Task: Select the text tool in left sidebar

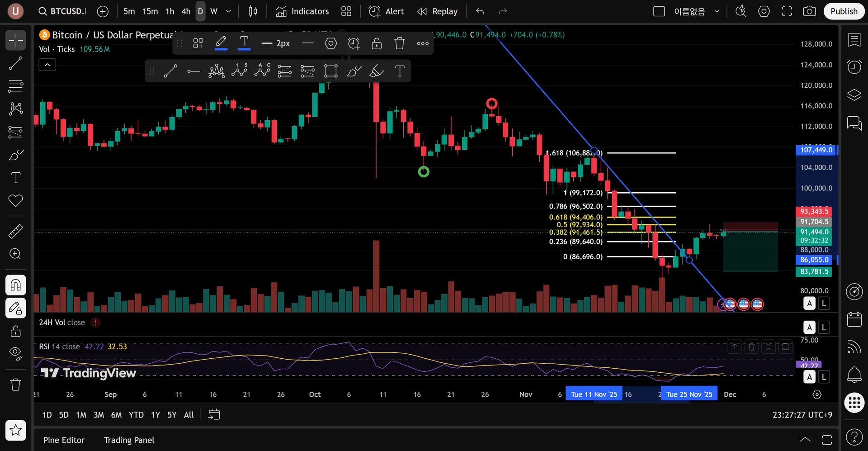Action: point(16,178)
